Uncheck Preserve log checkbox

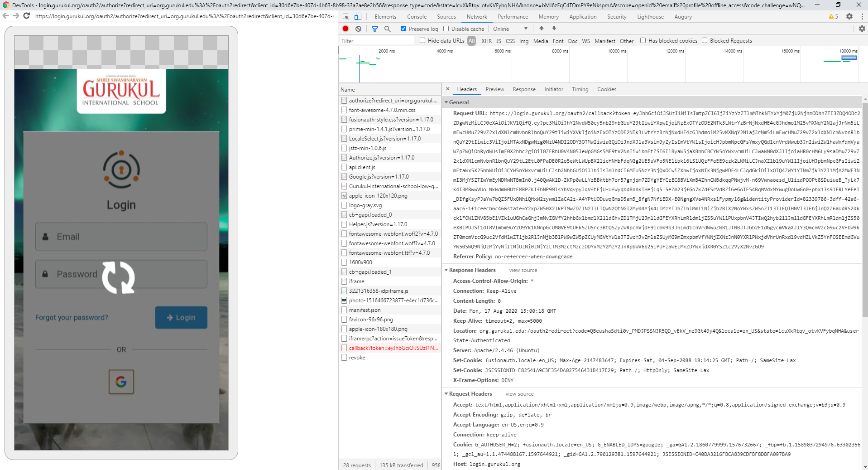(403, 29)
